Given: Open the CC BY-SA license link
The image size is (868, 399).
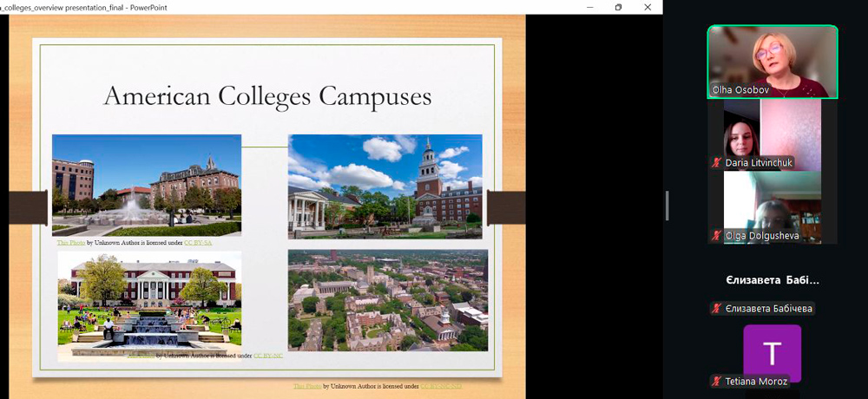Looking at the screenshot, I should click(x=198, y=243).
